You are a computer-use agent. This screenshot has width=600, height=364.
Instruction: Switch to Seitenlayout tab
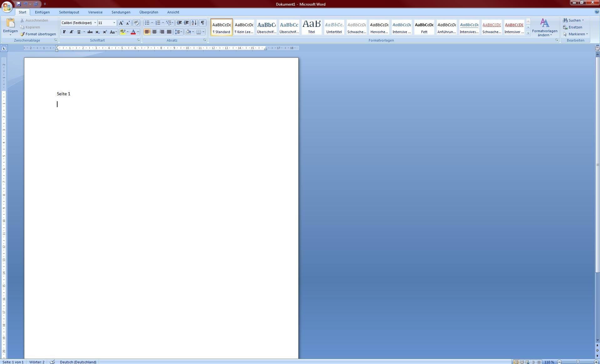click(69, 12)
